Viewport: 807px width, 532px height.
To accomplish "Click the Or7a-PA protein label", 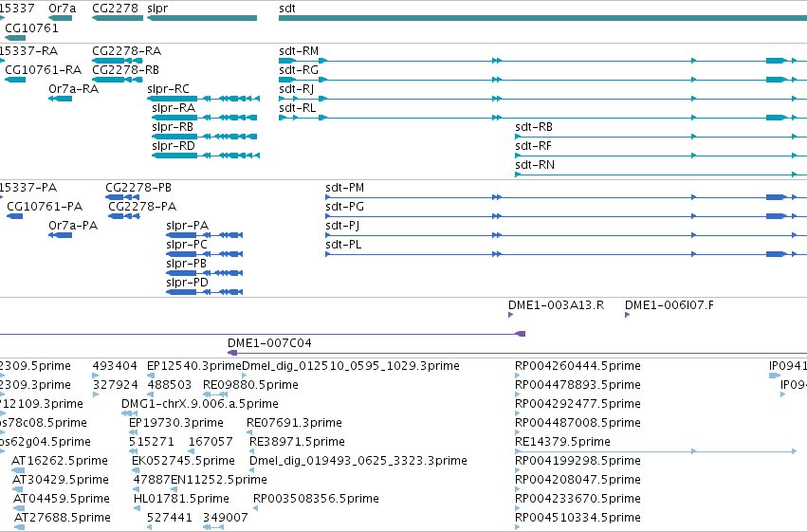I will coord(73,226).
